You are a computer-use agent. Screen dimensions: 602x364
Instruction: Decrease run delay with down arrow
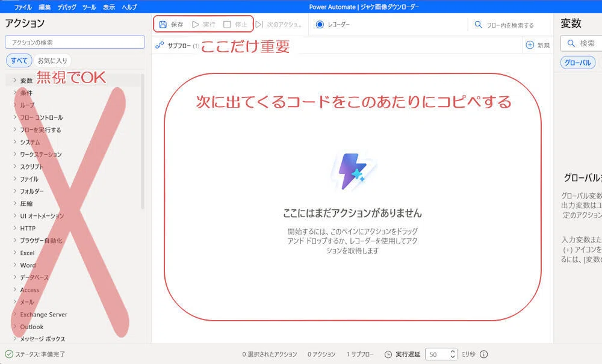coord(453,357)
